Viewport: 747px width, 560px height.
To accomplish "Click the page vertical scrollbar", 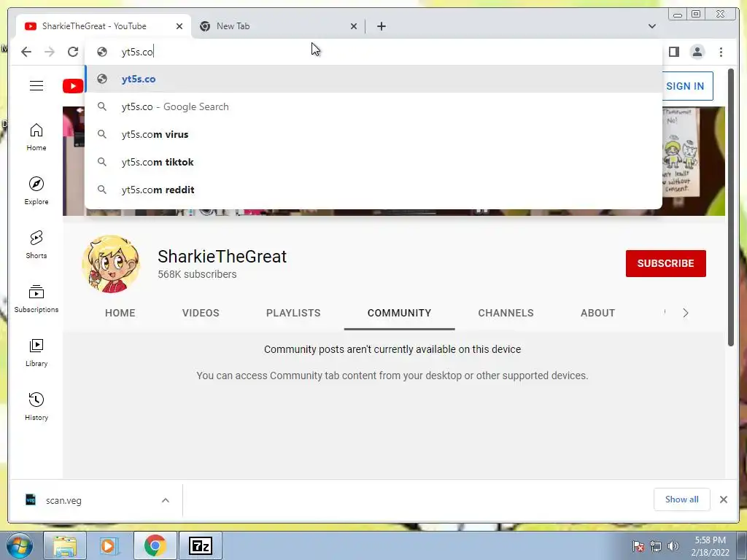I will click(x=731, y=208).
